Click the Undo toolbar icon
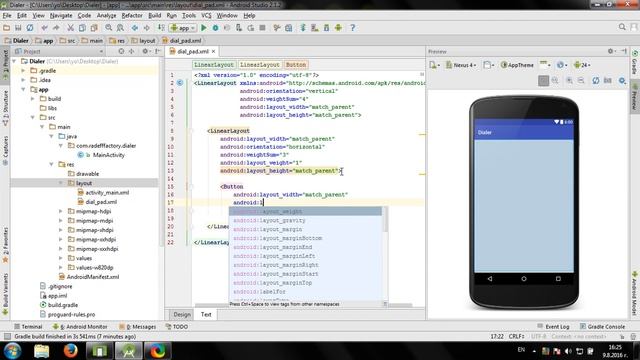640x360 pixels. point(44,28)
